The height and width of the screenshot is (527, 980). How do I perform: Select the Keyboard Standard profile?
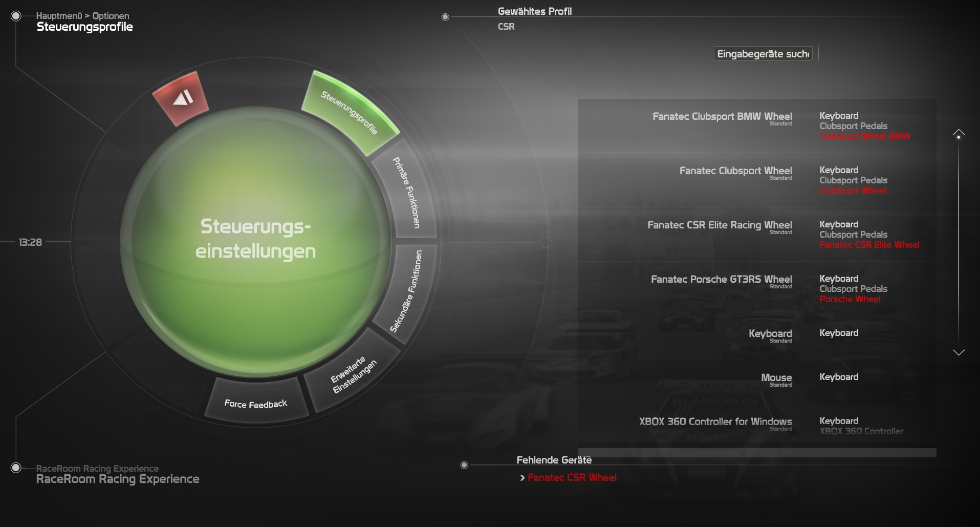click(757, 338)
